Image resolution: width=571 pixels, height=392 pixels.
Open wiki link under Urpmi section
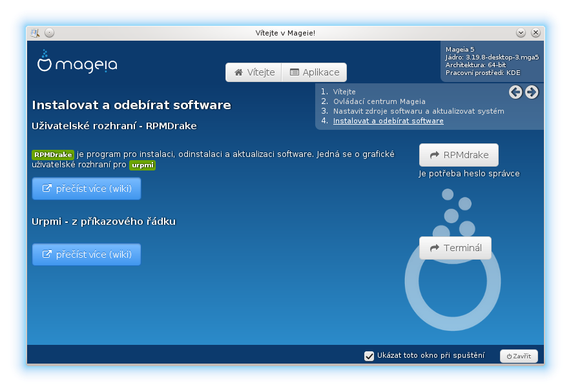pyautogui.click(x=87, y=254)
